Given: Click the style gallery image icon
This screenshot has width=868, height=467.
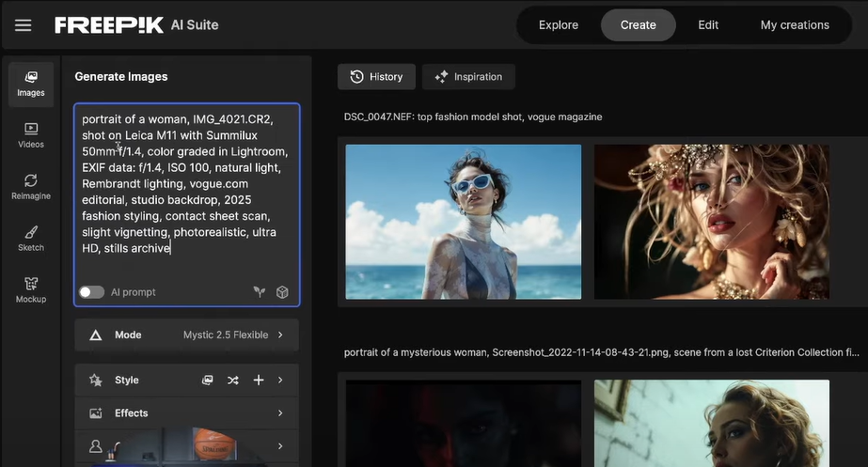Looking at the screenshot, I should [208, 381].
